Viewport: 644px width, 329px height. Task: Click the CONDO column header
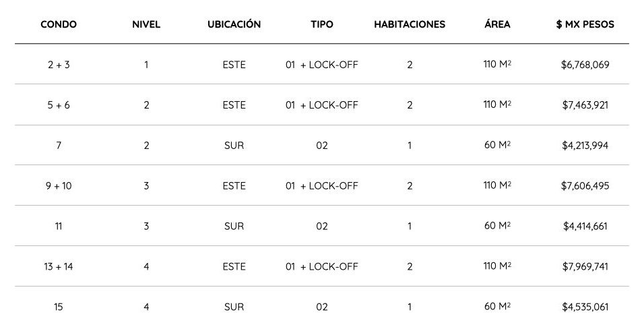tap(59, 24)
